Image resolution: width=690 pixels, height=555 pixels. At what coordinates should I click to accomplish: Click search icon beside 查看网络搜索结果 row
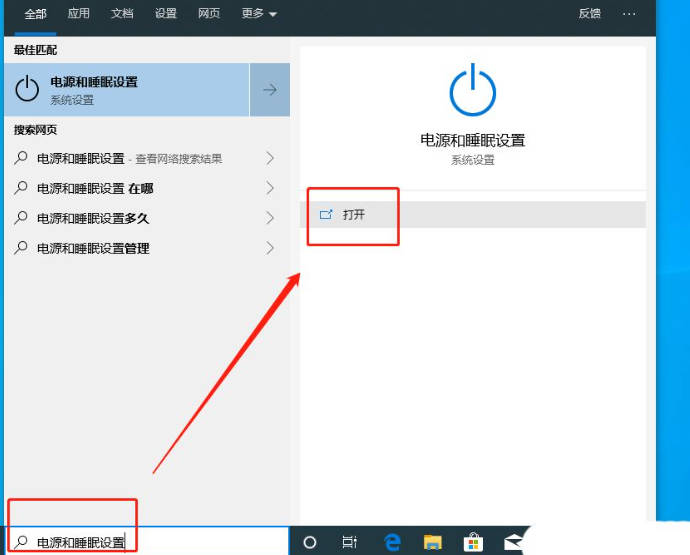click(x=21, y=158)
